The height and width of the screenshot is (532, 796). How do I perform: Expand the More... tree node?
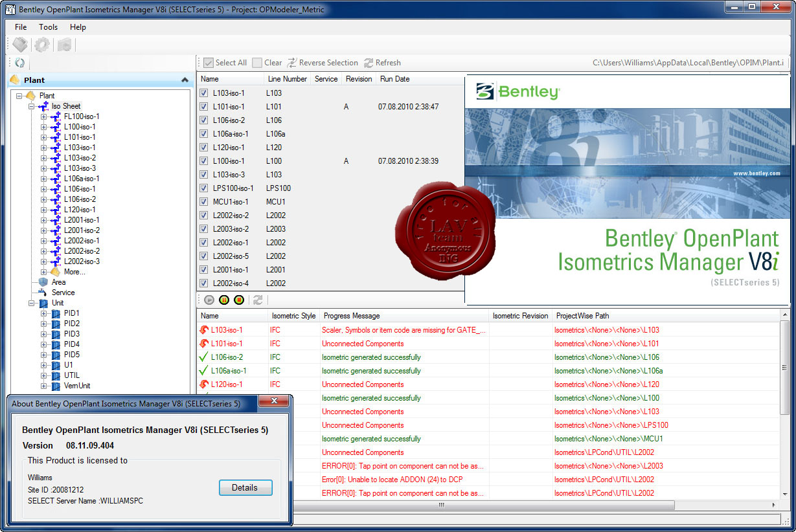click(x=44, y=272)
